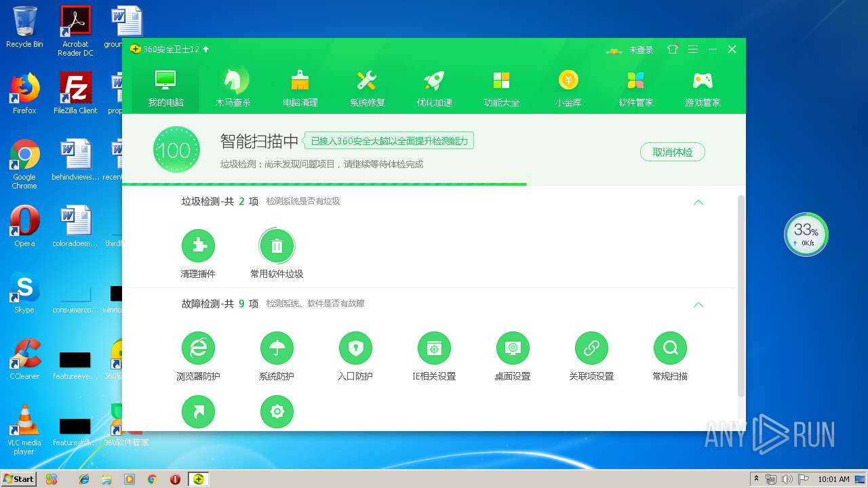The width and height of the screenshot is (868, 488).
Task: Click the IE相关设置 icon
Action: (x=434, y=348)
